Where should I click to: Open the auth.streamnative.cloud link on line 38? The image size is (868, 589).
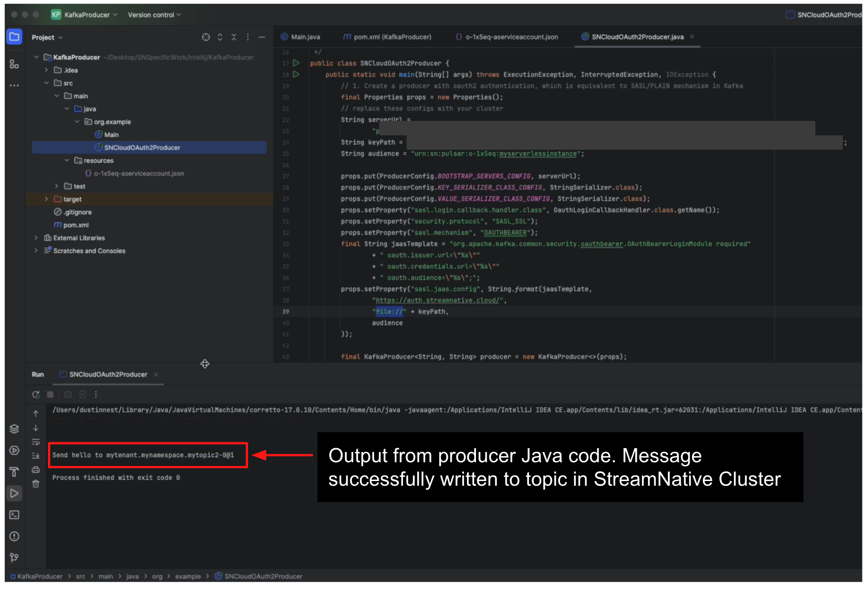pos(438,300)
